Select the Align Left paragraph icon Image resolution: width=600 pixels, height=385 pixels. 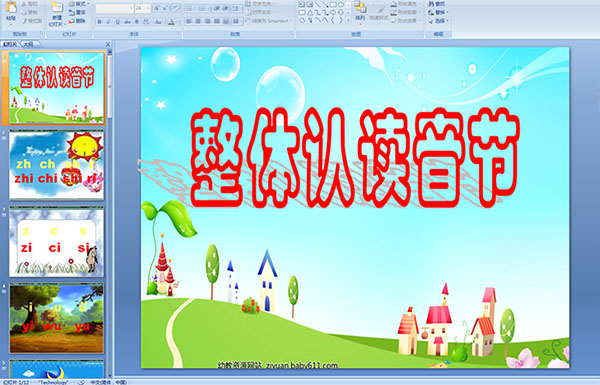tap(189, 21)
